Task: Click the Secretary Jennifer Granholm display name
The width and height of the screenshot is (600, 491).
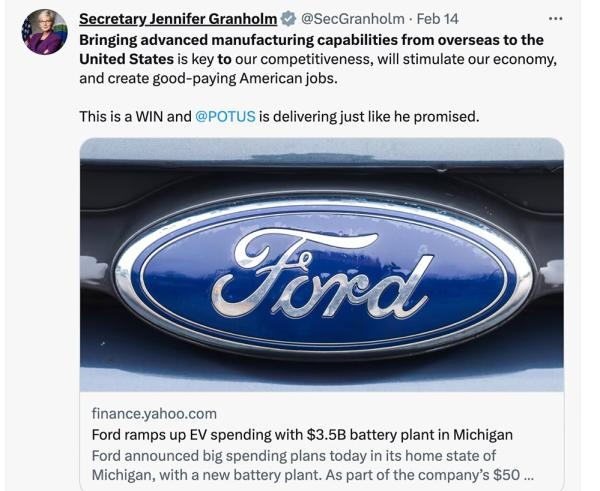Action: click(x=178, y=19)
